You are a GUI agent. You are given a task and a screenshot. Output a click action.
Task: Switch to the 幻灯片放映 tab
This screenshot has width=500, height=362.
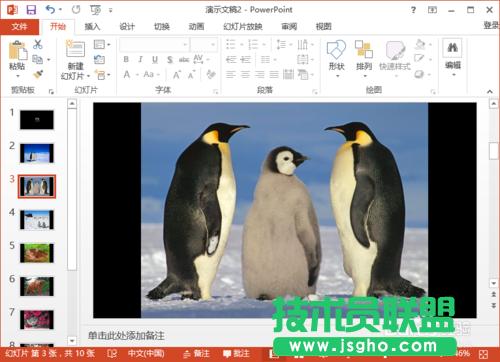pos(243,26)
